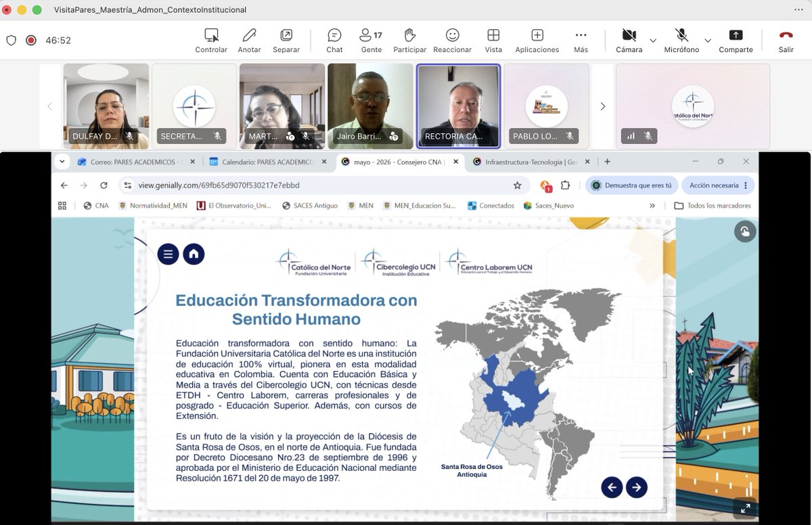Start sharing with the Comparte button

point(736,41)
